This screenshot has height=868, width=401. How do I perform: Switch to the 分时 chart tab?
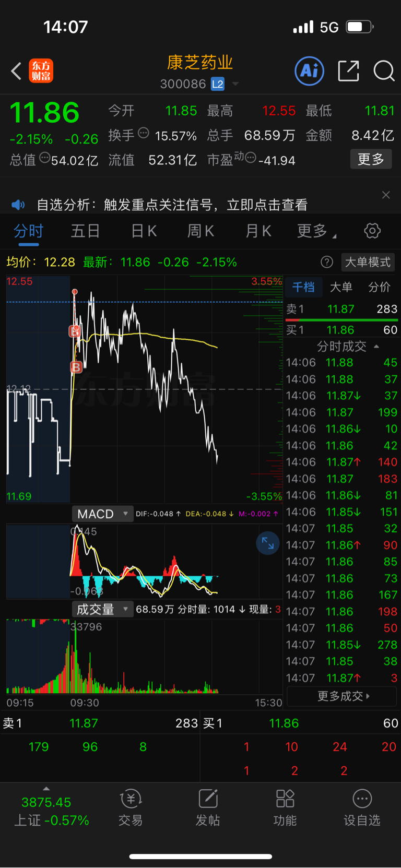click(x=28, y=231)
